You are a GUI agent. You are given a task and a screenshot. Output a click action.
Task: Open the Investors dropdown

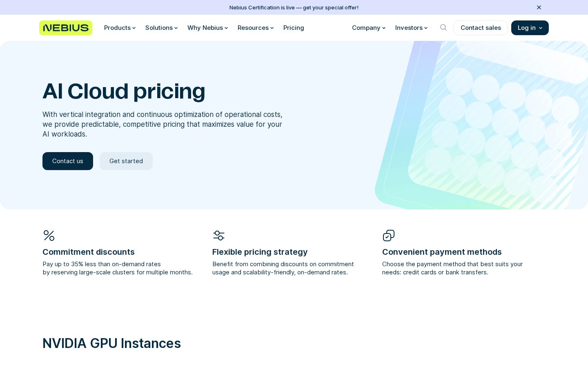coord(411,28)
